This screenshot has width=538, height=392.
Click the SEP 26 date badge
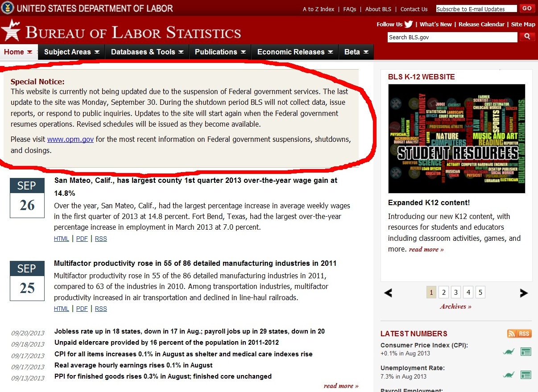pyautogui.click(x=27, y=198)
